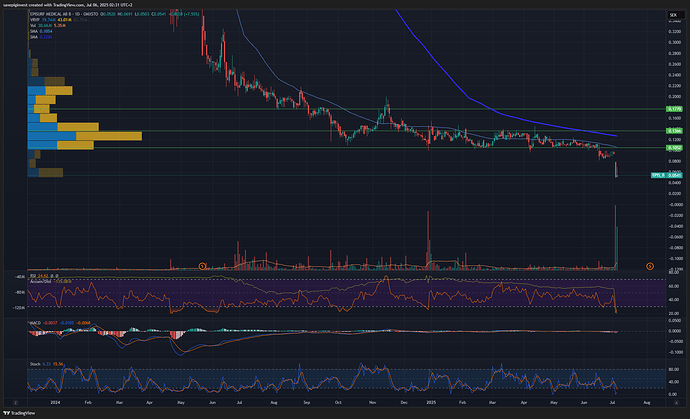Screen dimensions: 690x419
Task: Click the Oct label on the time axis
Action: click(x=338, y=402)
